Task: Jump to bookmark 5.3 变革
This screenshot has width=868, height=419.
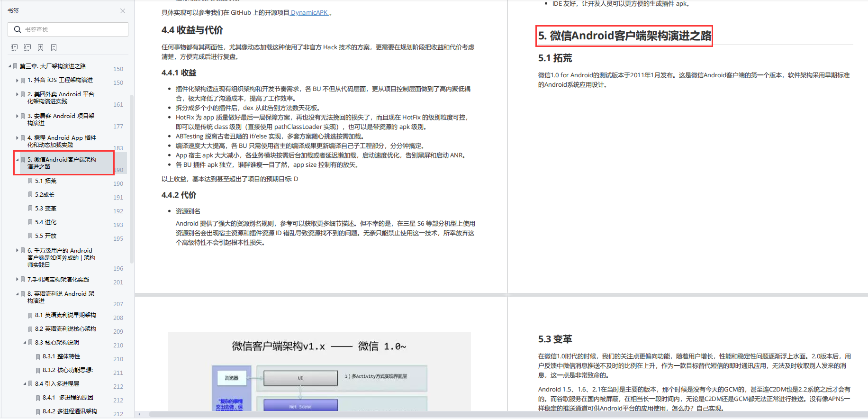Action: pos(45,209)
